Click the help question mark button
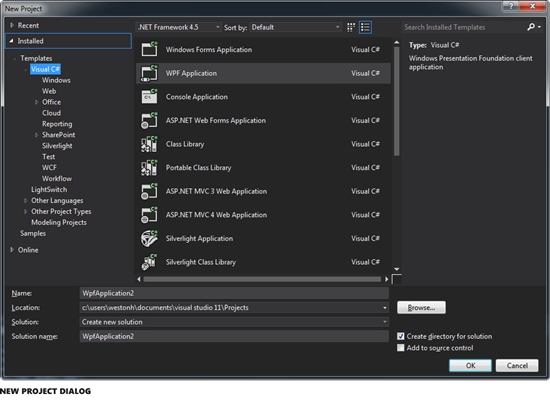The image size is (550, 403). [x=511, y=6]
